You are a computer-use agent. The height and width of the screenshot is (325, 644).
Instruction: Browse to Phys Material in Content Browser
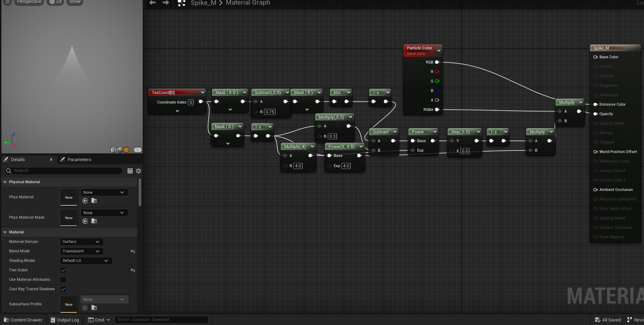pyautogui.click(x=94, y=201)
